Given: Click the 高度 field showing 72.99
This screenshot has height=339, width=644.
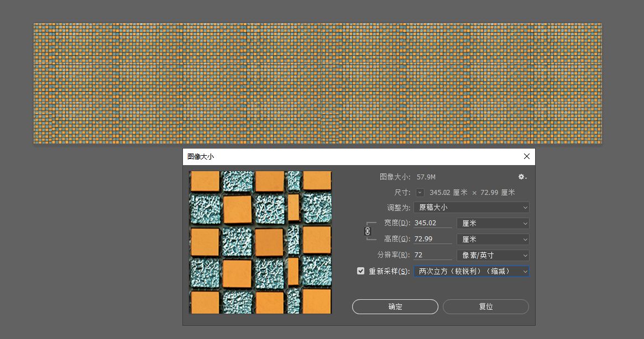Looking at the screenshot, I should (x=432, y=239).
